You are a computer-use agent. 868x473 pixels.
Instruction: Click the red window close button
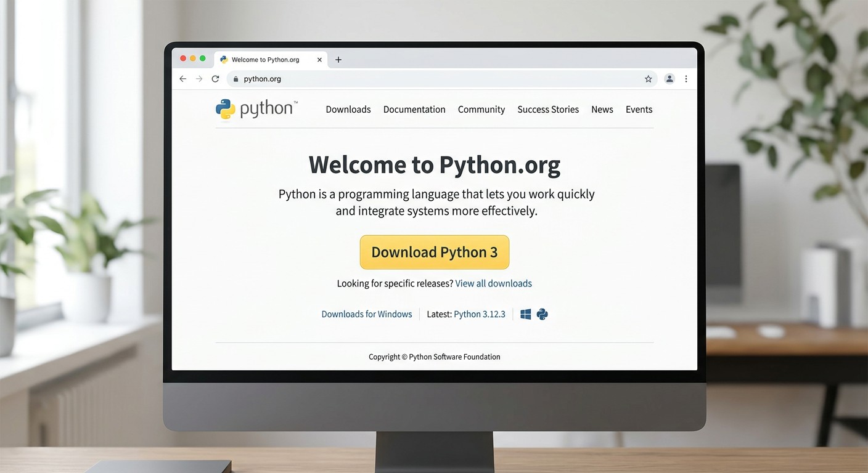[x=183, y=59]
